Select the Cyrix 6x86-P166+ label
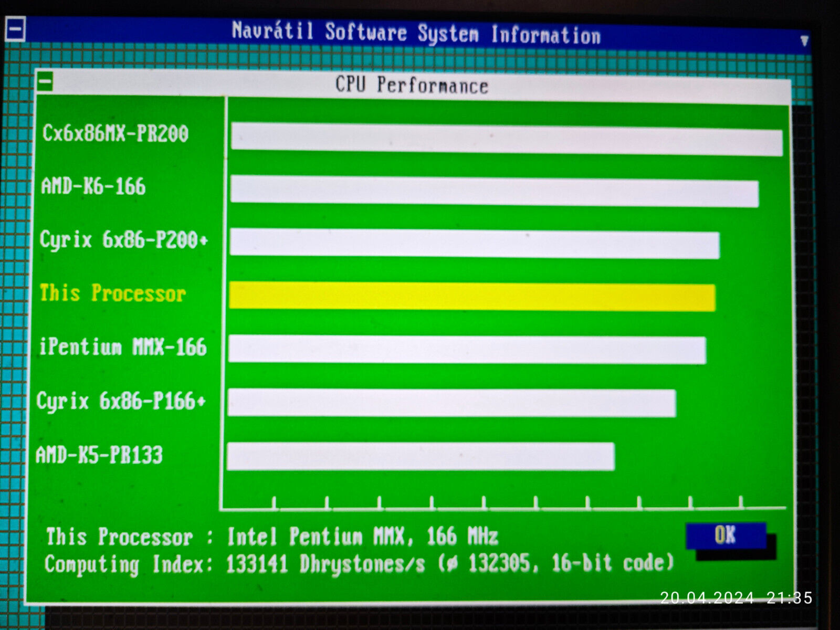This screenshot has height=630, width=840. tap(121, 402)
